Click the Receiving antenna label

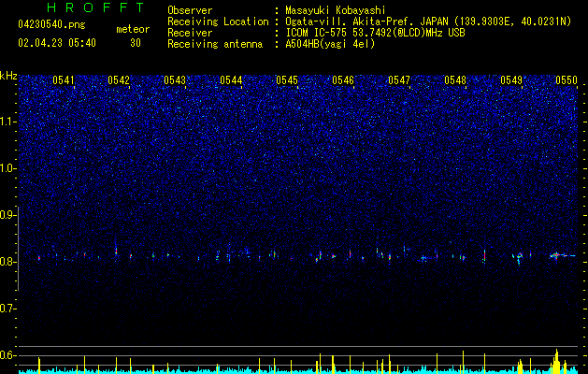pyautogui.click(x=215, y=44)
